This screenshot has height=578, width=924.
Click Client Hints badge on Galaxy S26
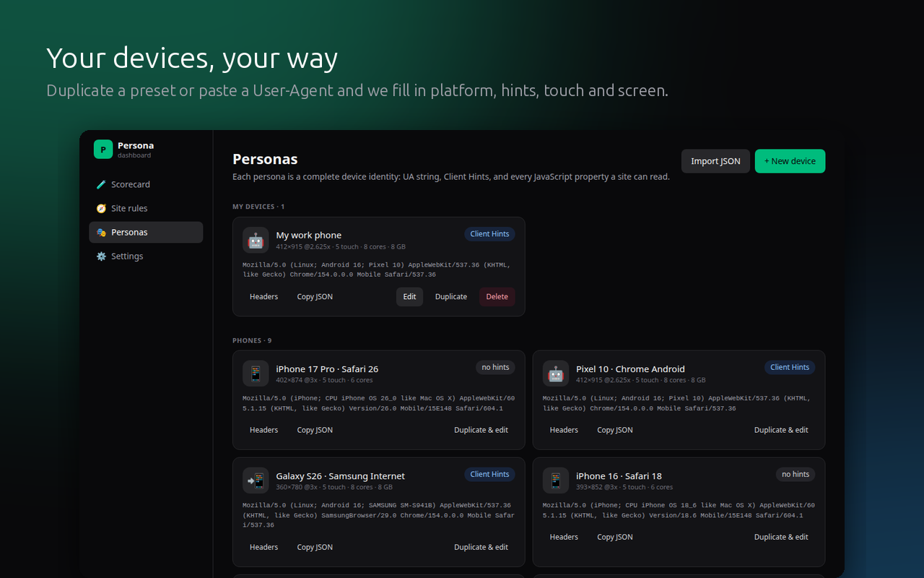coord(489,475)
